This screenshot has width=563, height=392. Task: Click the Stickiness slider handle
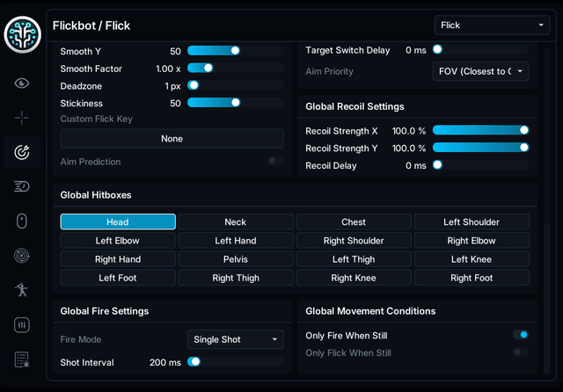click(235, 103)
